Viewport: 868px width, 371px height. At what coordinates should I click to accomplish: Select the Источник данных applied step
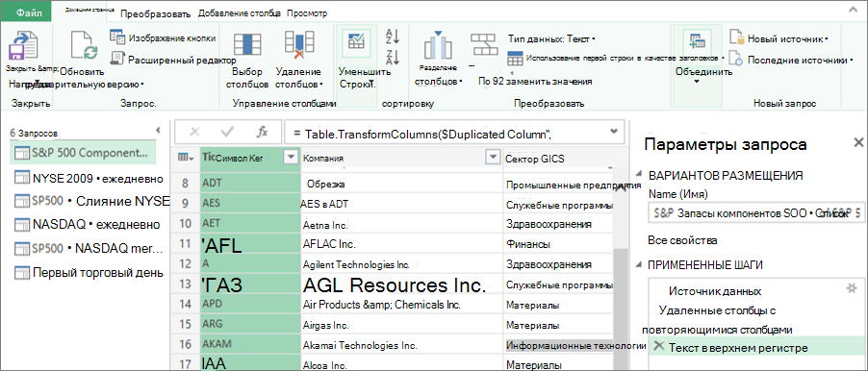pyautogui.click(x=715, y=291)
